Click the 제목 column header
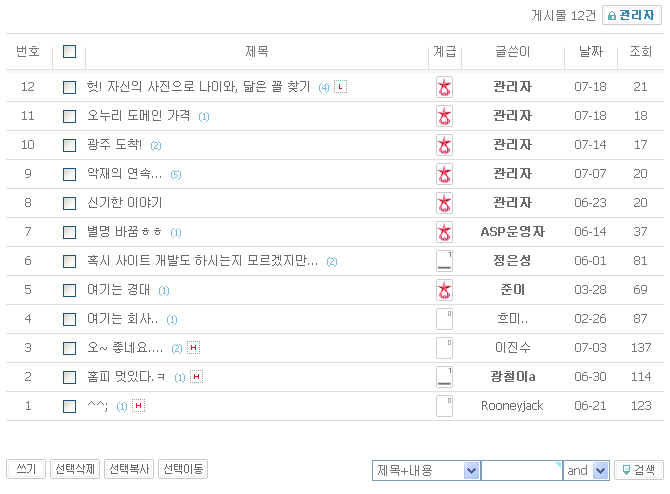The width and height of the screenshot is (670, 494). point(257,52)
